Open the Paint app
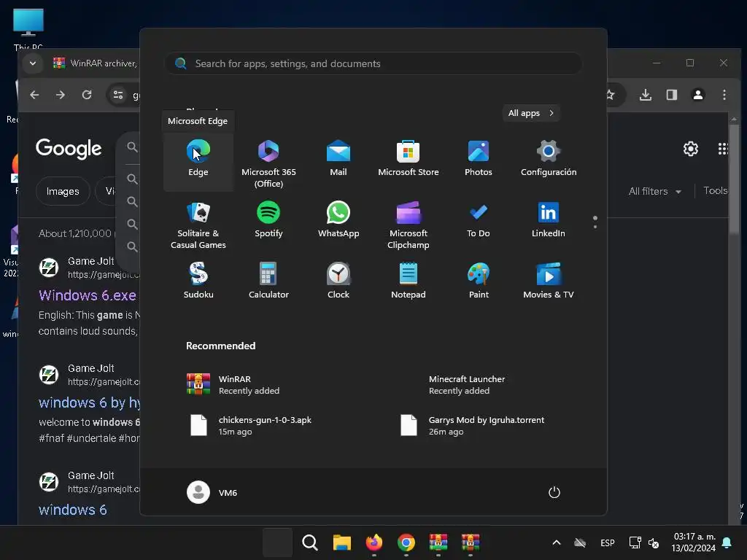This screenshot has height=560, width=747. coord(479,281)
